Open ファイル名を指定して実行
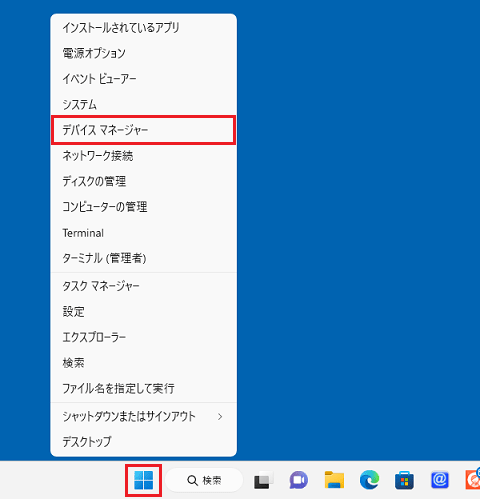This screenshot has height=499, width=480. (x=144, y=388)
